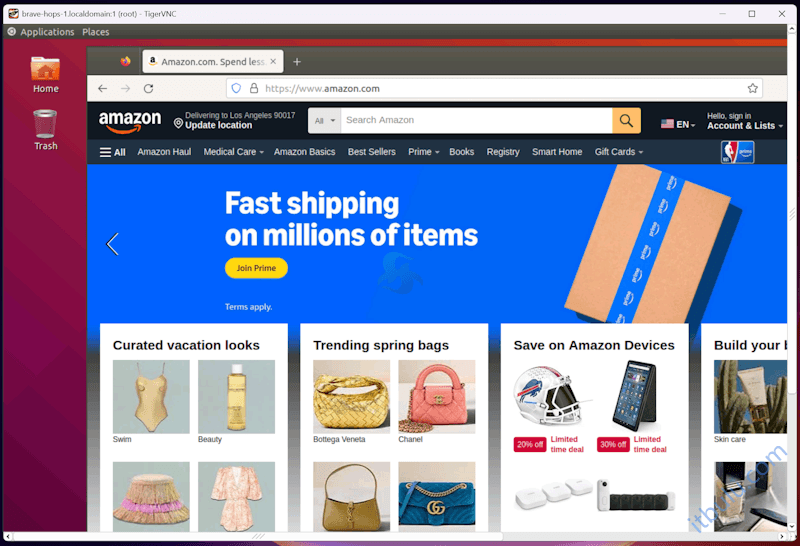
Task: Click the Update location link
Action: (x=218, y=125)
